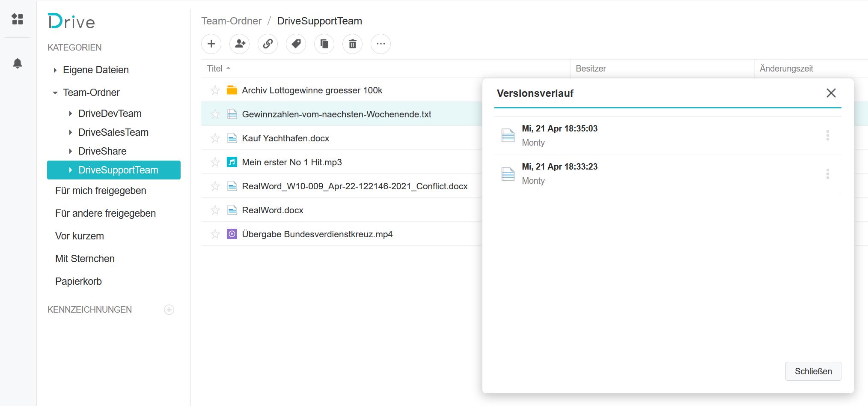
Task: Expand the DriveDevTeam folder
Action: coord(71,113)
